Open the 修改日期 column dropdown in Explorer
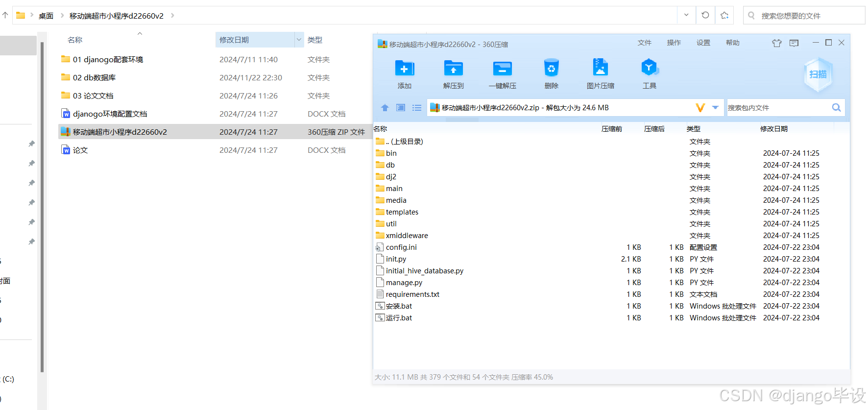 (x=299, y=40)
